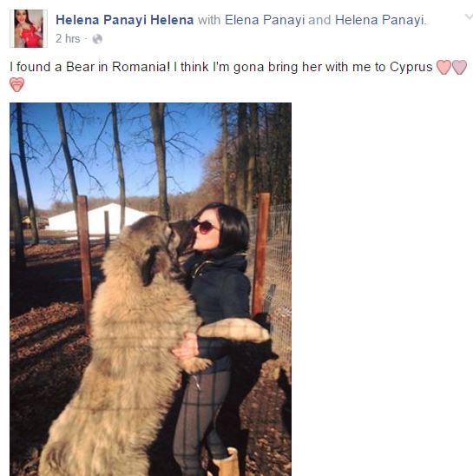Viewport: 473px width, 476px height.
Task: Click the word Cyprus in the post
Action: [411, 67]
